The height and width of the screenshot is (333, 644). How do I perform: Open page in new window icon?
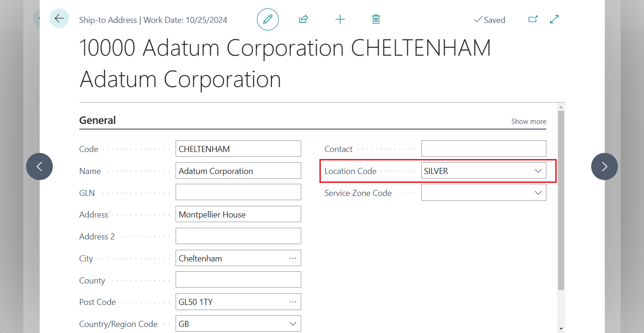532,19
